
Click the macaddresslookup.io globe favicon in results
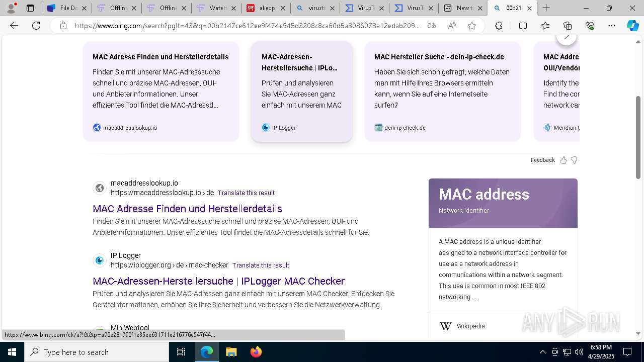click(100, 188)
